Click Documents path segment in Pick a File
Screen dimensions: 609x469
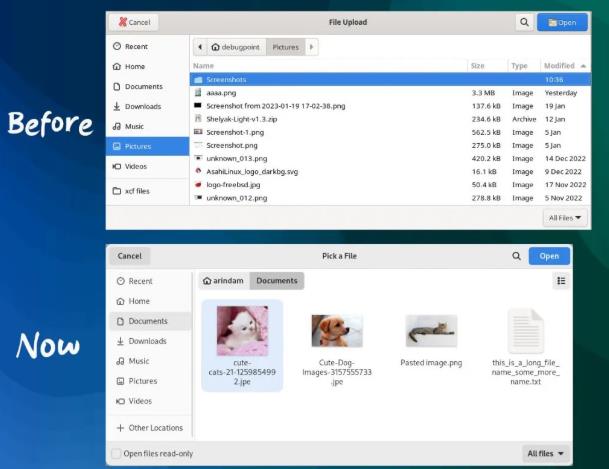277,281
